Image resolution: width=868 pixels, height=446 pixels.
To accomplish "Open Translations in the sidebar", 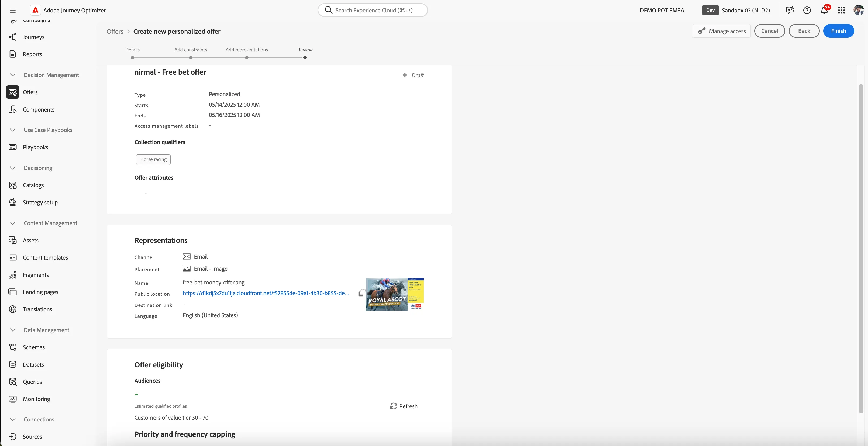I will pyautogui.click(x=37, y=309).
